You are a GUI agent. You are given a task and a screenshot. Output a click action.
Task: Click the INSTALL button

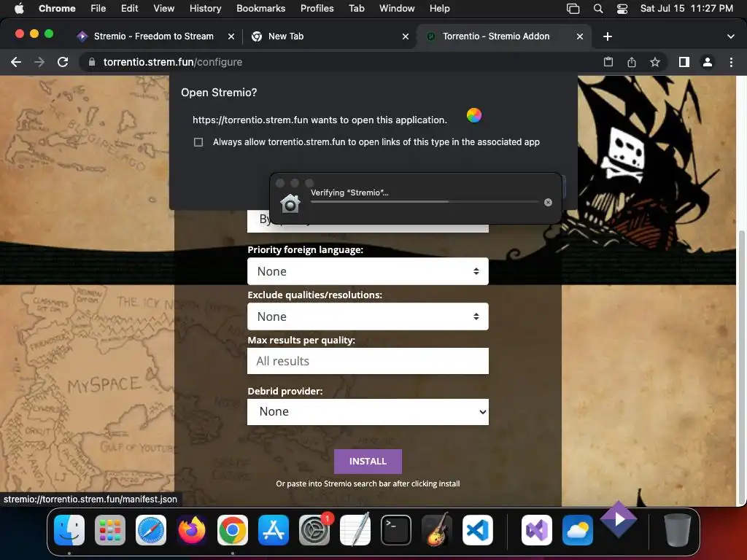[x=368, y=462]
